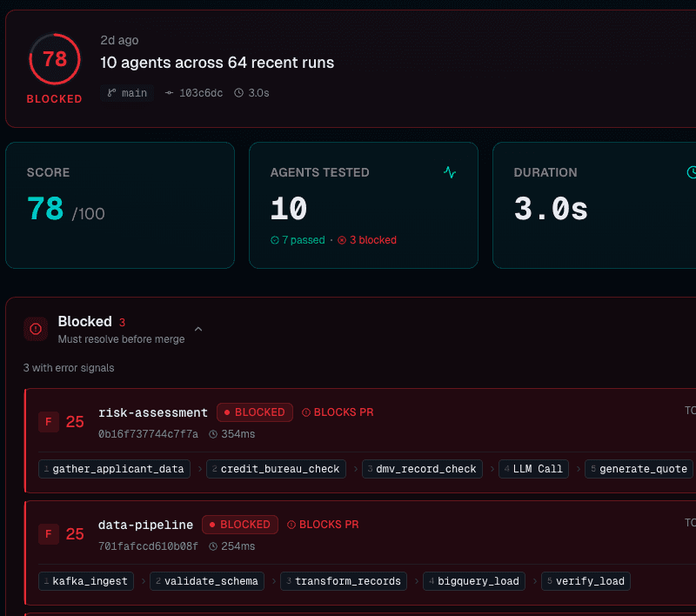Toggle the BLOCKED status pill on risk-assessment
This screenshot has height=616, width=696.
[254, 412]
